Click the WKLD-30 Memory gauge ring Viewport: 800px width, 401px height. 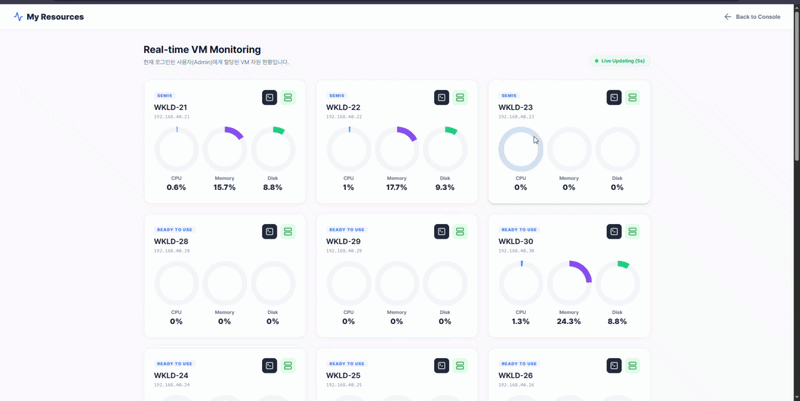pyautogui.click(x=569, y=283)
